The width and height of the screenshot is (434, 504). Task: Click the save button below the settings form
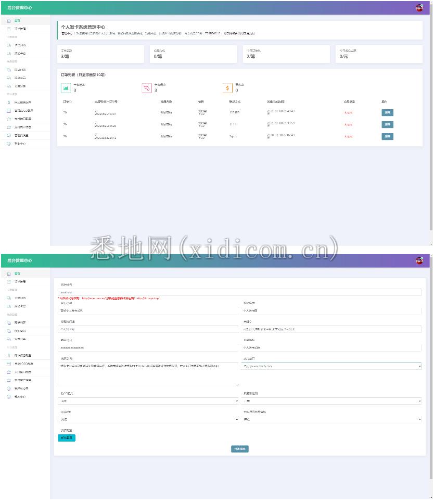click(240, 449)
